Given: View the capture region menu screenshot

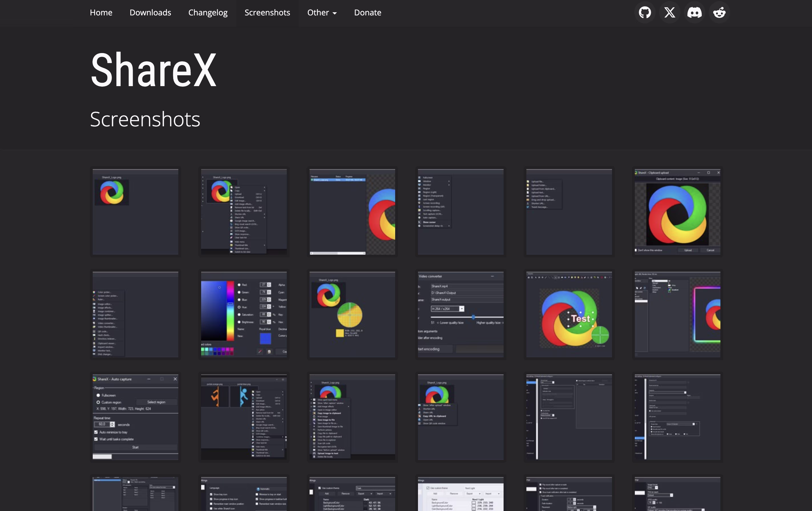Looking at the screenshot, I should (460, 212).
